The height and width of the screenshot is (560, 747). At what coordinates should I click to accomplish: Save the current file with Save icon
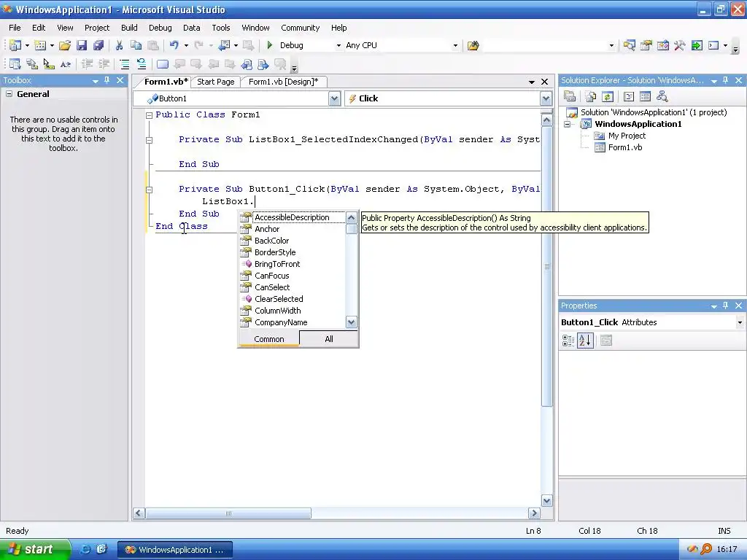pyautogui.click(x=82, y=45)
